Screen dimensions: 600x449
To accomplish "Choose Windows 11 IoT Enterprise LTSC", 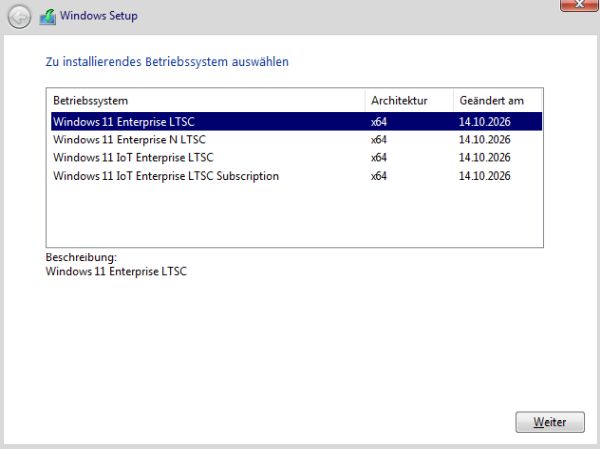I will click(297, 158).
